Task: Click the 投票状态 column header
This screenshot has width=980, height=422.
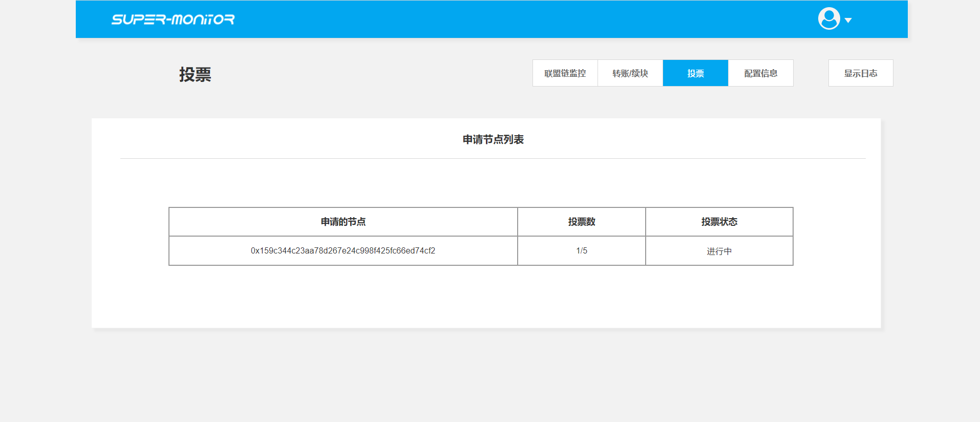Action: (x=719, y=222)
